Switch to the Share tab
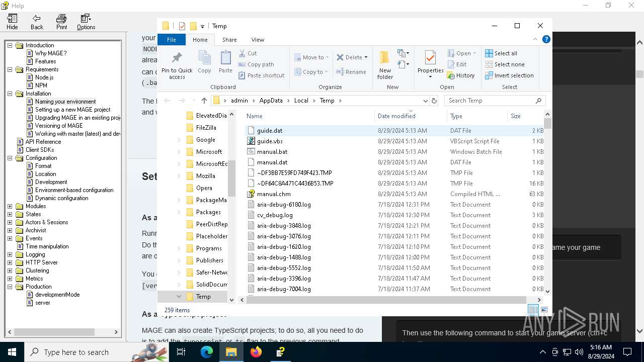The image size is (644, 362). (x=229, y=40)
